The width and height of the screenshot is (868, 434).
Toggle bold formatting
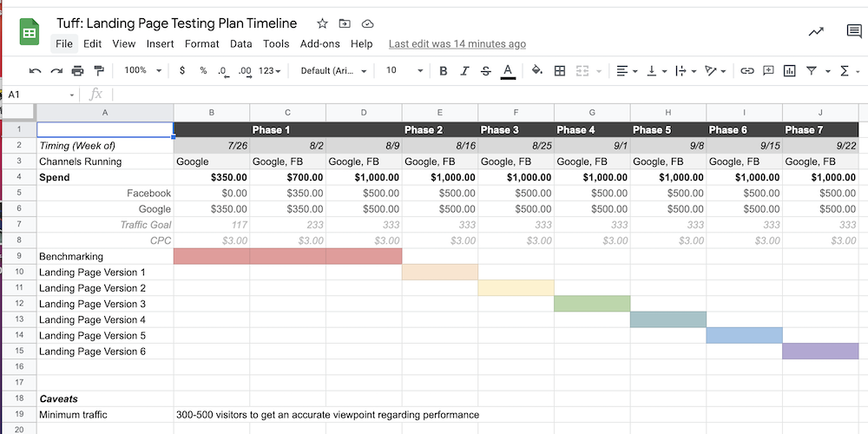[x=443, y=71]
